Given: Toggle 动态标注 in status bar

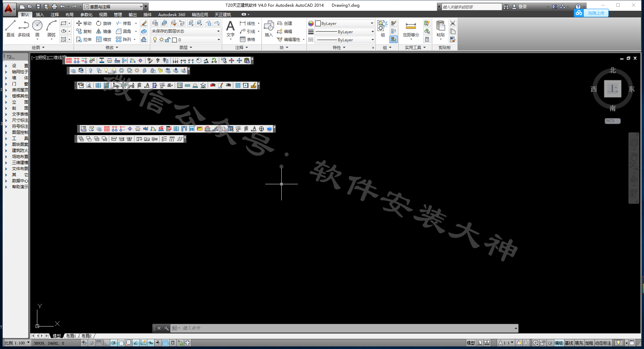Looking at the screenshot, I should 603,343.
